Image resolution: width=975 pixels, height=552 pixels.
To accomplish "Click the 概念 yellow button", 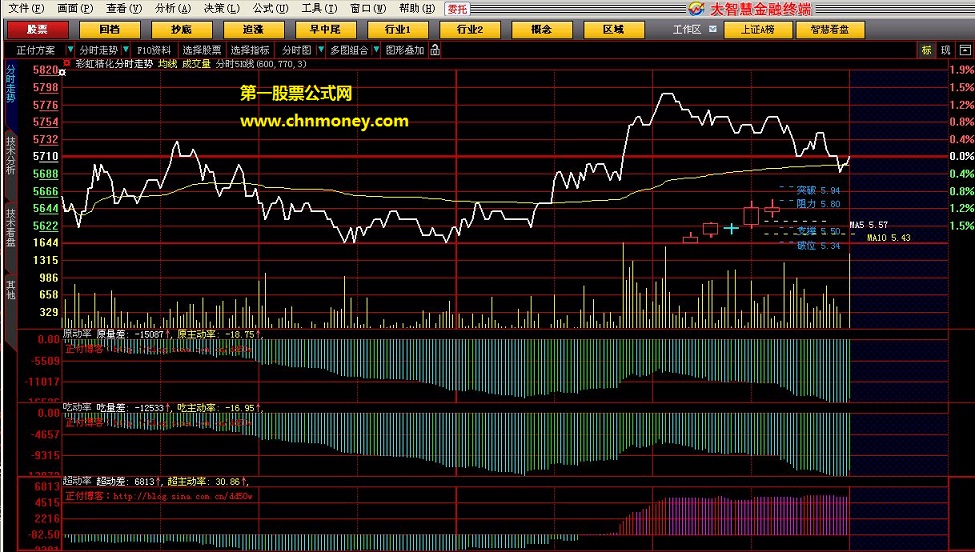I will click(x=542, y=29).
